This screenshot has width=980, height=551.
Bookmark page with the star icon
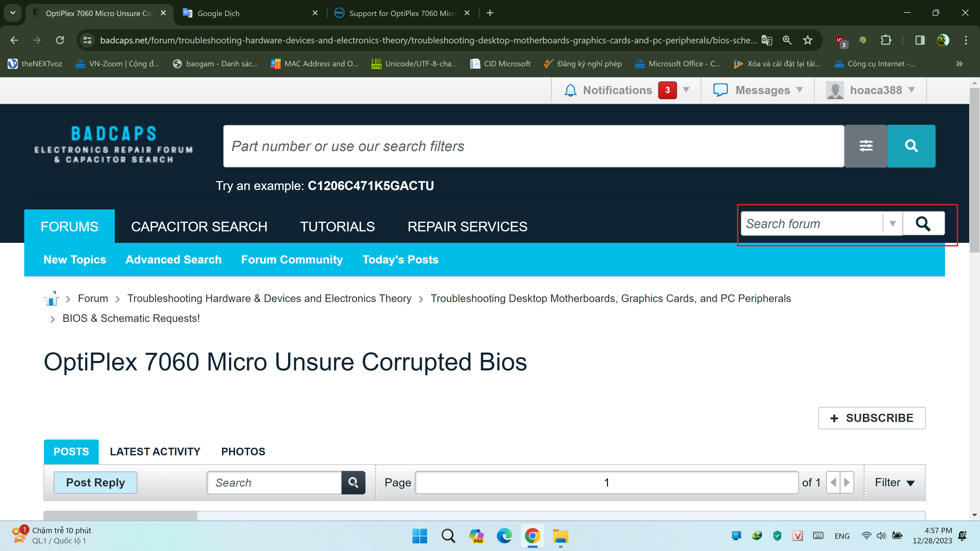(x=807, y=40)
